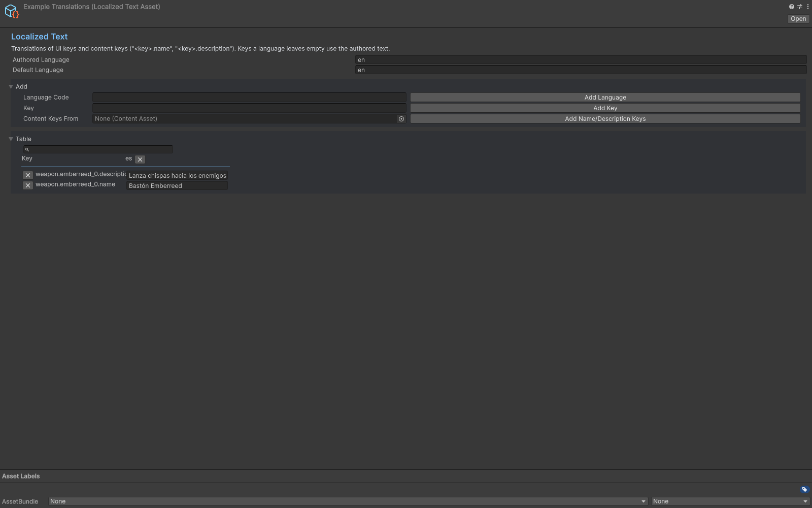Click the Open button
812x508 pixels.
tap(798, 19)
